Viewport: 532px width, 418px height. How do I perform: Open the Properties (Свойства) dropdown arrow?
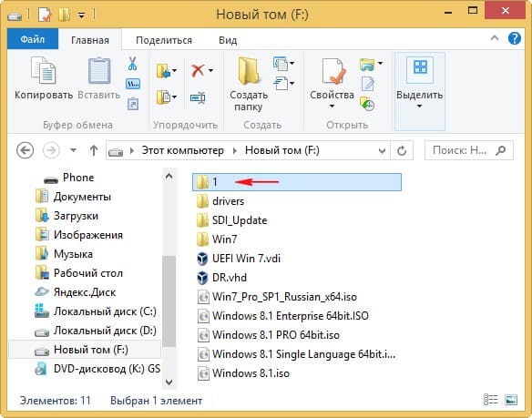(x=332, y=107)
